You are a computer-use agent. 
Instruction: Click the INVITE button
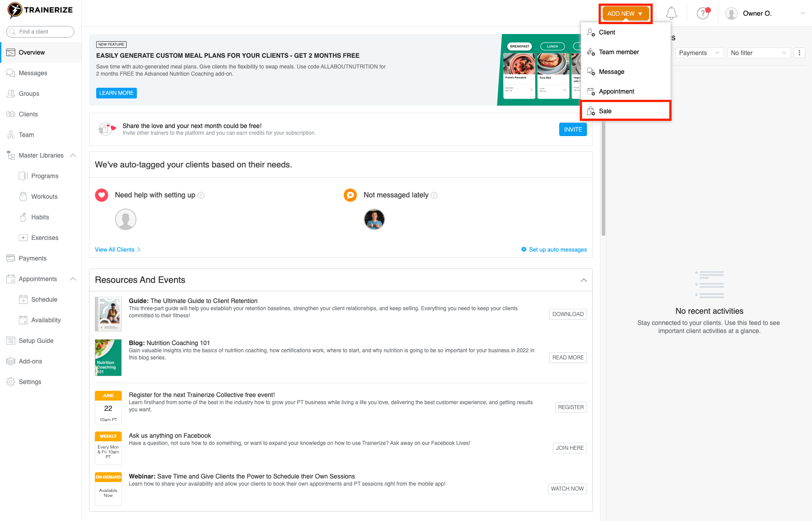573,129
